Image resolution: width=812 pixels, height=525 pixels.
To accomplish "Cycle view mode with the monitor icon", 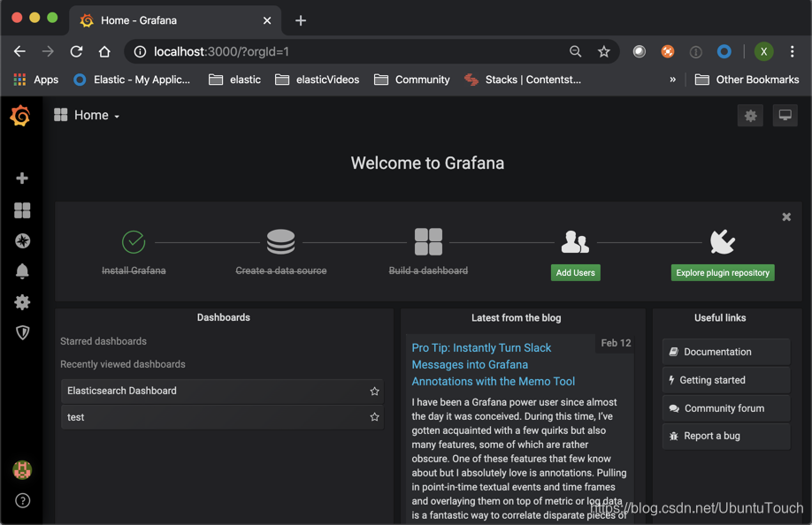I will coord(785,116).
